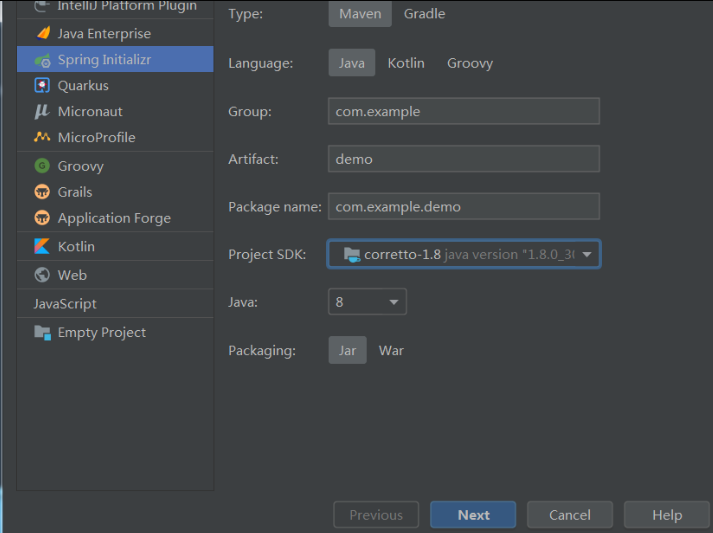Select IntelliJ Platform Plugin entry
This screenshot has width=713, height=533.
[x=115, y=6]
